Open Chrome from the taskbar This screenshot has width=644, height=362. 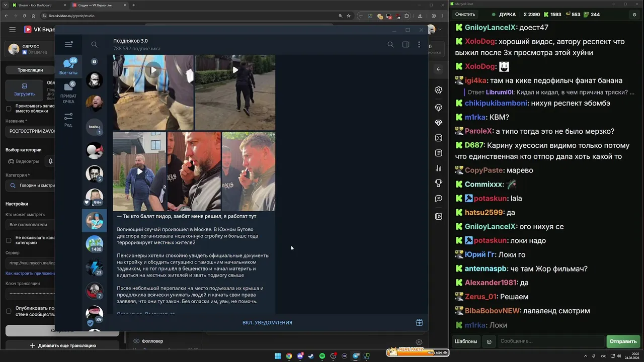[x=289, y=356]
